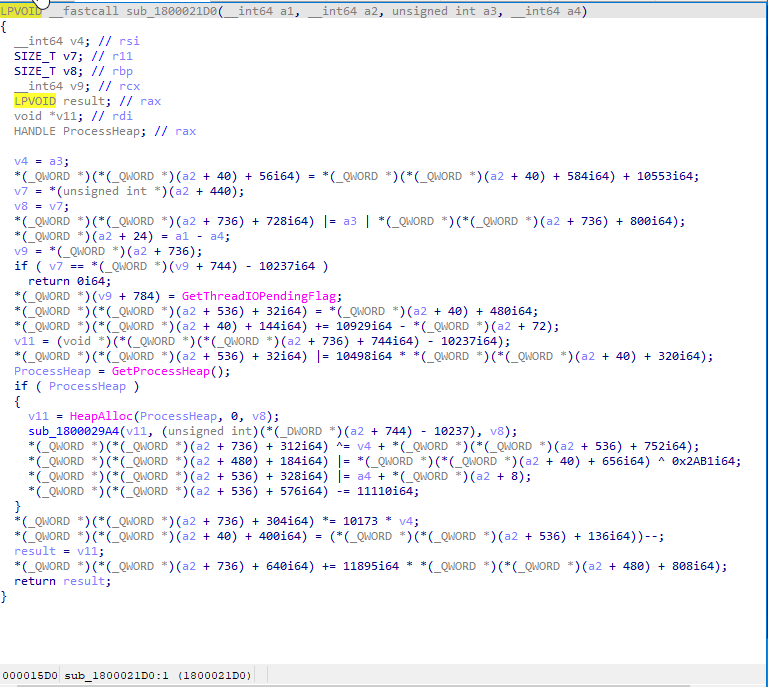Select the '// rdi' register comment
The height and width of the screenshot is (687, 768).
tap(112, 116)
